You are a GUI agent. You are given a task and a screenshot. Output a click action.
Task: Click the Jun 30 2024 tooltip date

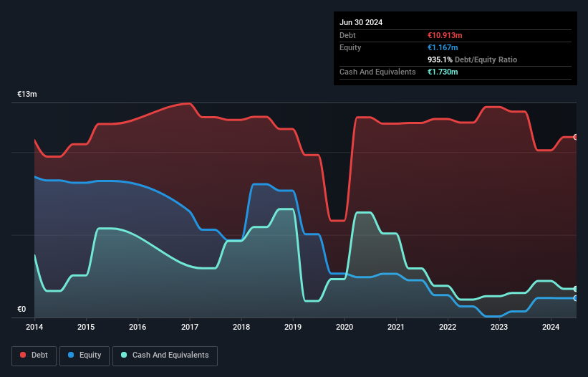coord(361,22)
